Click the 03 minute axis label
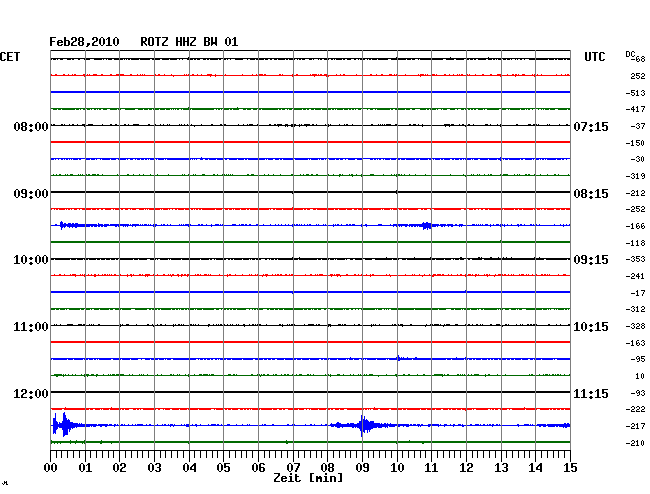This screenshot has width=650, height=494. click(x=154, y=468)
